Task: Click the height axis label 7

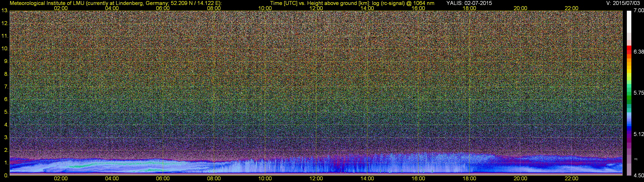Action: pyautogui.click(x=6, y=87)
